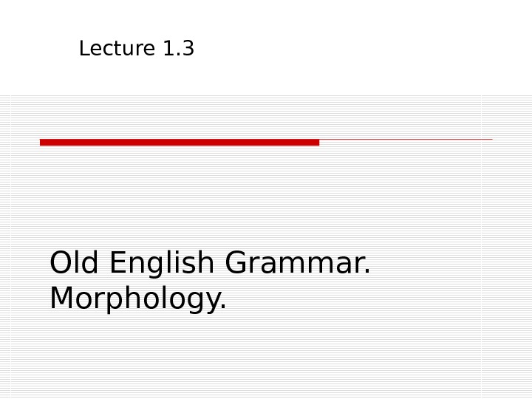Select the thick red horizontal bar
532x399 pixels.
(x=180, y=142)
